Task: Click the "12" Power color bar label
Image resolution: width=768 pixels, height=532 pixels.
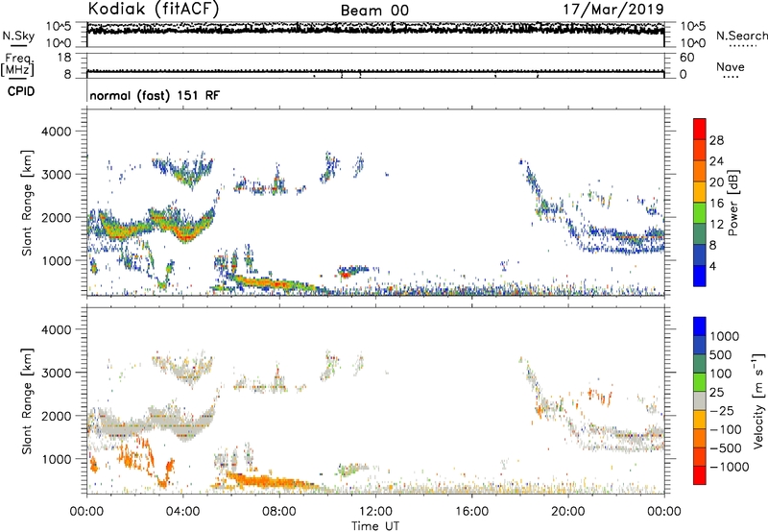Action: coord(716,225)
